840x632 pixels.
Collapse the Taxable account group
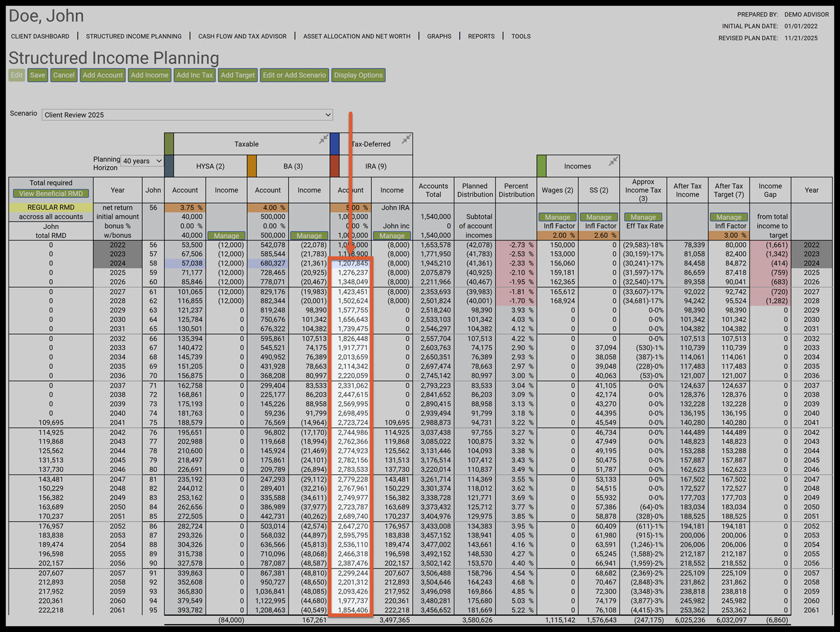tap(323, 139)
